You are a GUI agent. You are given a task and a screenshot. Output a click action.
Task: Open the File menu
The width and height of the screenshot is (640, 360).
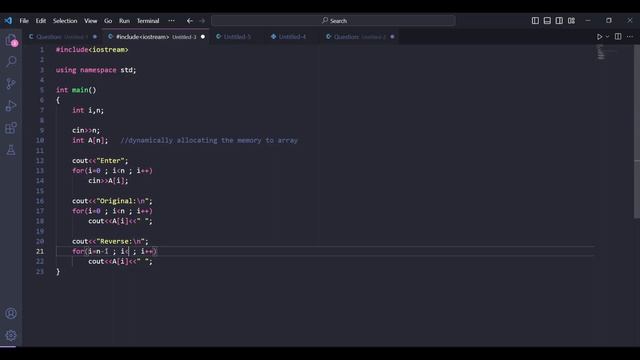(x=24, y=21)
